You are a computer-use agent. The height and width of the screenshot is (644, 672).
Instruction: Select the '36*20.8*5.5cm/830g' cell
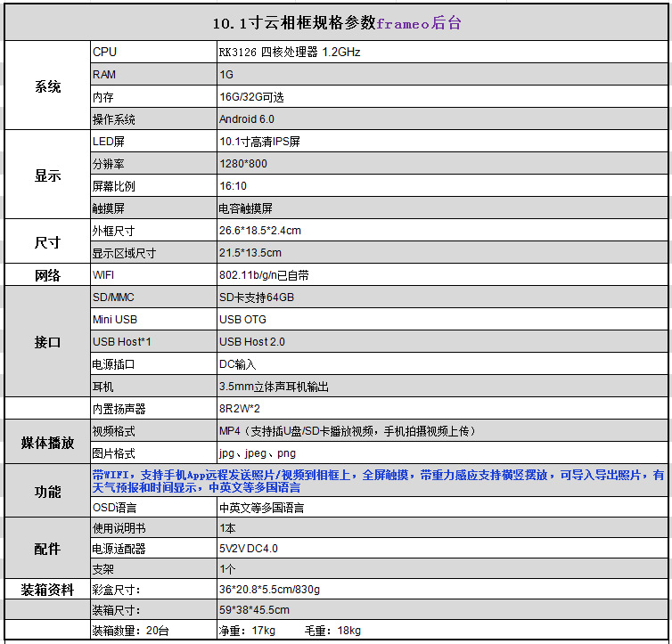442,589
